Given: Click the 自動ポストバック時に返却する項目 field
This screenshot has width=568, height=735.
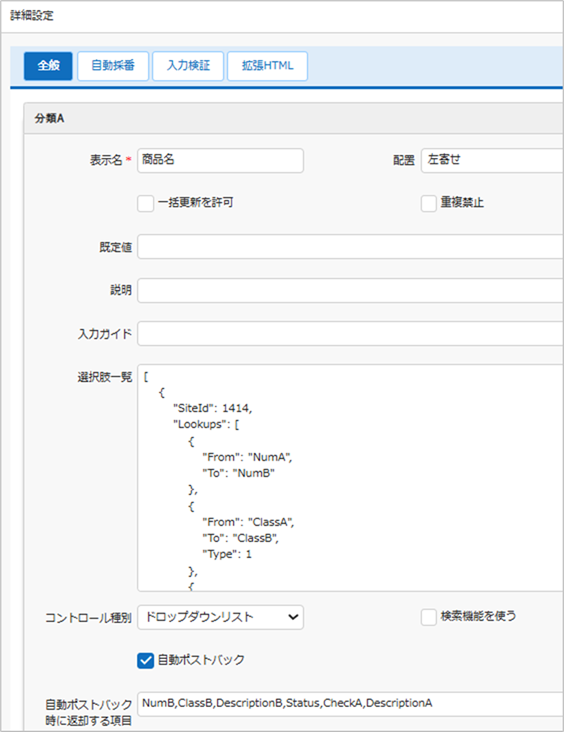Looking at the screenshot, I should [x=350, y=704].
